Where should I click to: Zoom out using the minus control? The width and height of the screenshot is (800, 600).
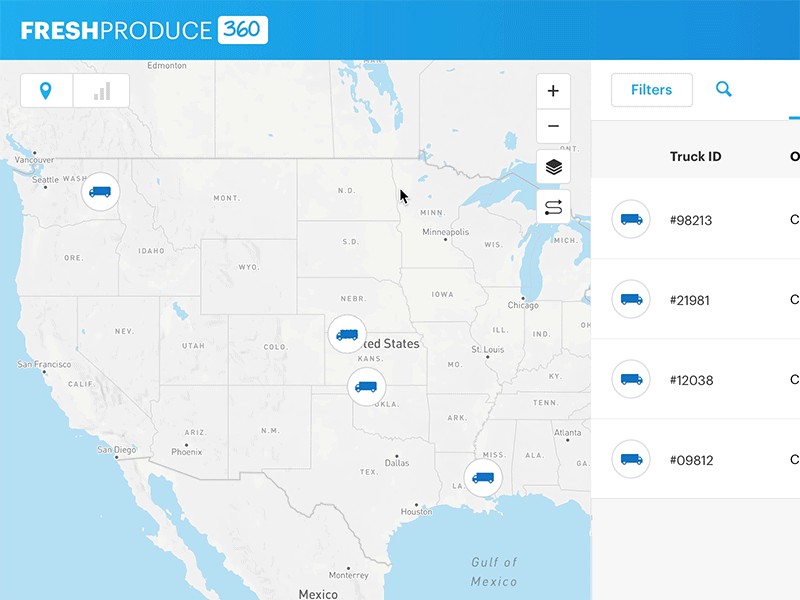(553, 126)
